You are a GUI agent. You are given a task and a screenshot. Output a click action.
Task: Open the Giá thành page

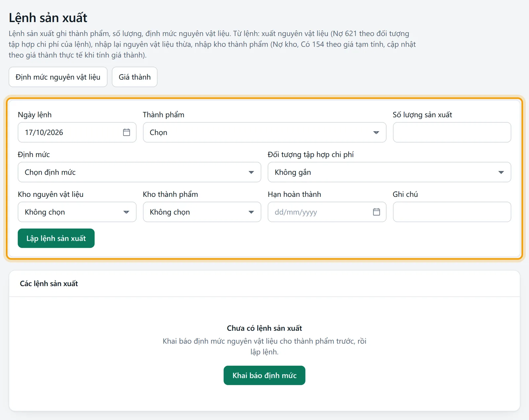(135, 77)
